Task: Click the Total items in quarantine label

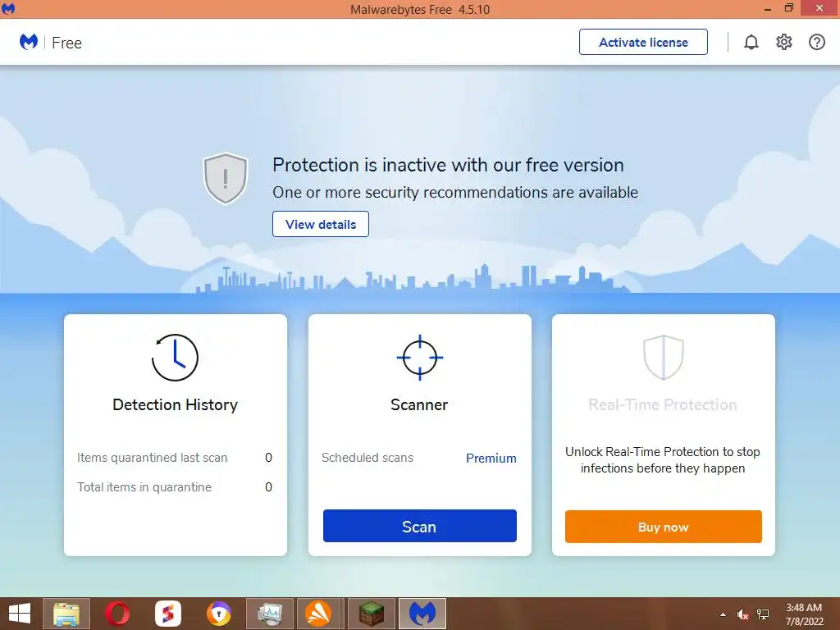Action: [144, 487]
